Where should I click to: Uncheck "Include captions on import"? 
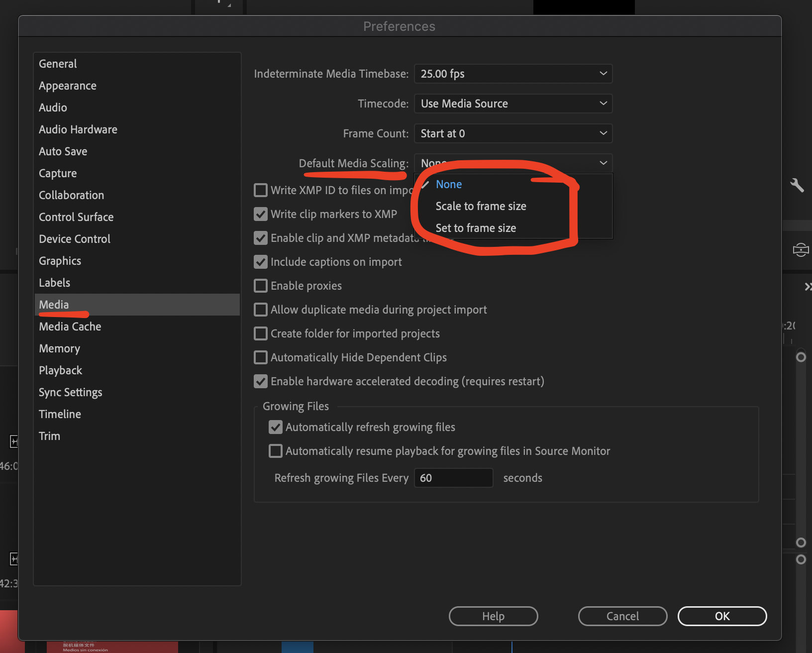[x=261, y=262]
